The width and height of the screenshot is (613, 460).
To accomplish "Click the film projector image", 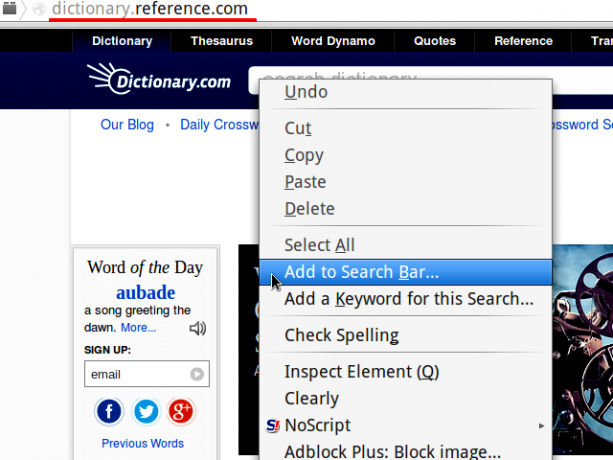I will 583,349.
